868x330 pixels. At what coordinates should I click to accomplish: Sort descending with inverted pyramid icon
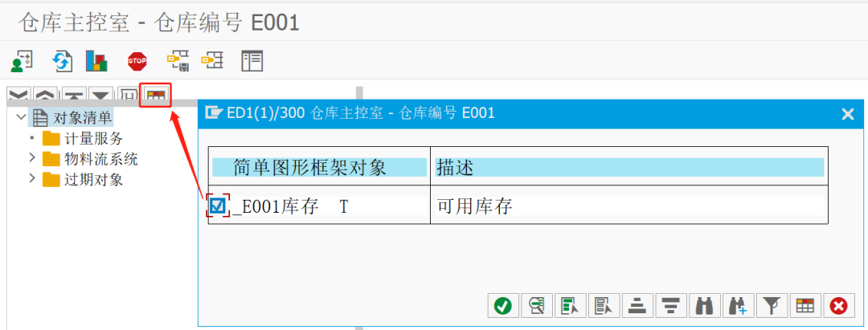(671, 305)
